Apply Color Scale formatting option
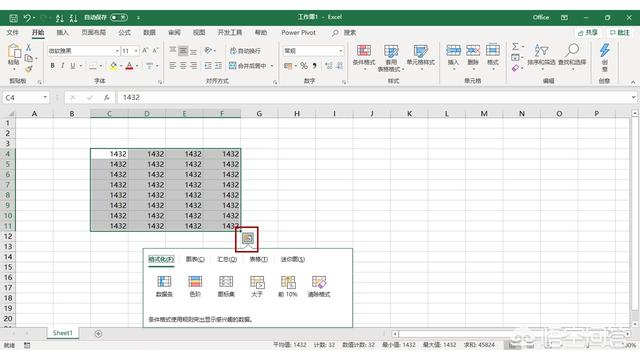Image resolution: width=640 pixels, height=360 pixels. coord(195,286)
